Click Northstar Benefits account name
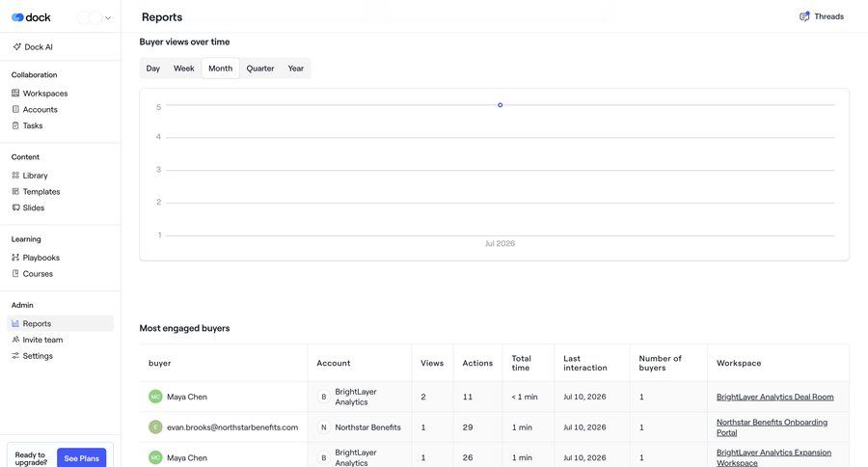Screen dimensions: 868x467 tap(367, 427)
